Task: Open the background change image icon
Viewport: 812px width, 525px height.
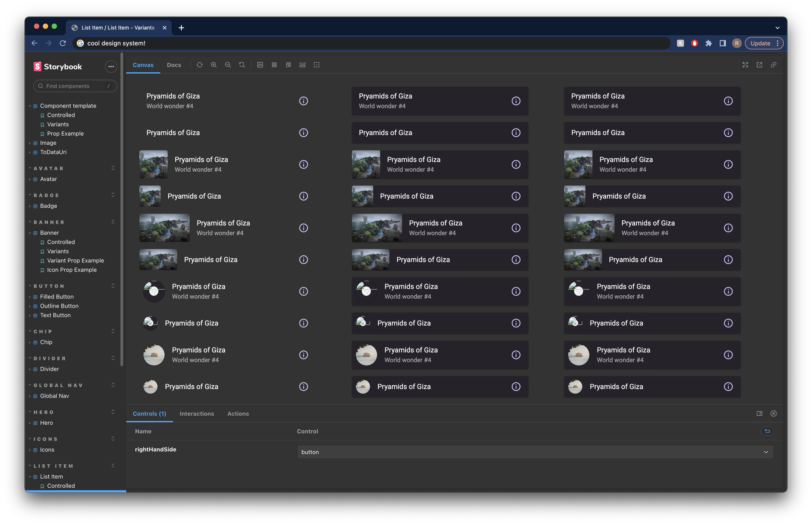Action: tap(260, 65)
